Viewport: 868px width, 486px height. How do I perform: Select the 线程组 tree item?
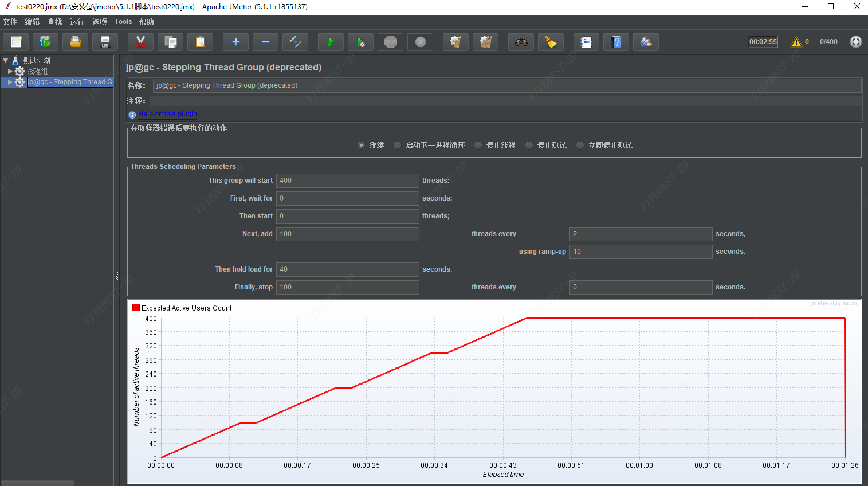tap(37, 71)
